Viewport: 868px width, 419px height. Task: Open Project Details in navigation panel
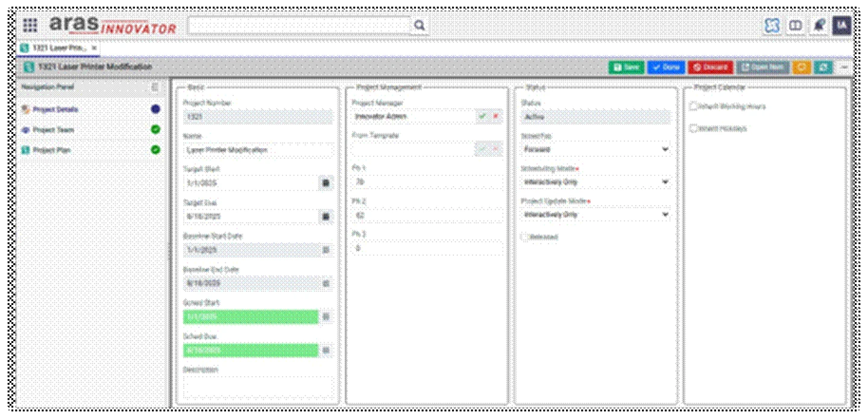click(x=55, y=110)
